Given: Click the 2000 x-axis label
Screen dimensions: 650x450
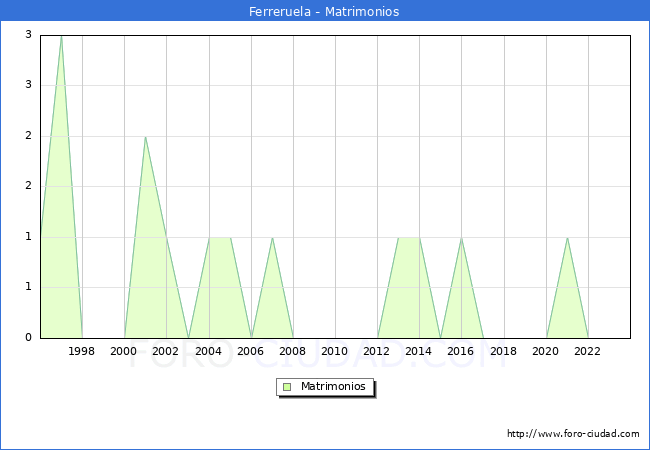Looking at the screenshot, I should tap(124, 351).
